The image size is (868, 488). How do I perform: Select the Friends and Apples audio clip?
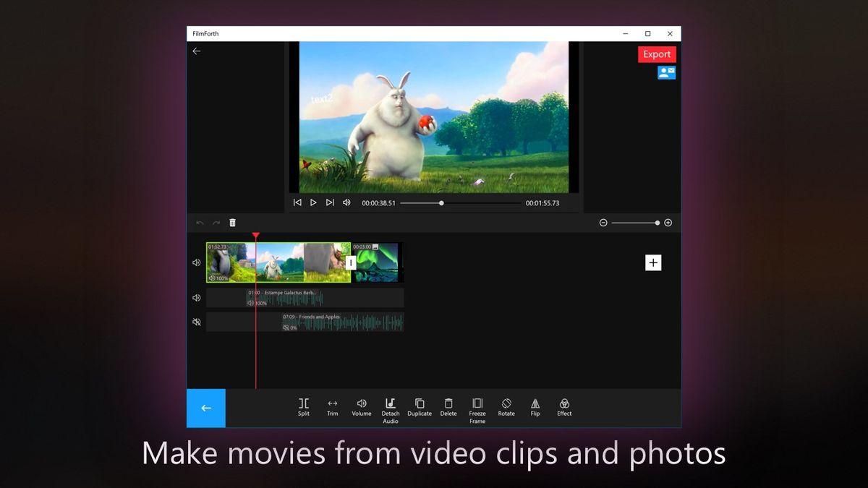342,322
